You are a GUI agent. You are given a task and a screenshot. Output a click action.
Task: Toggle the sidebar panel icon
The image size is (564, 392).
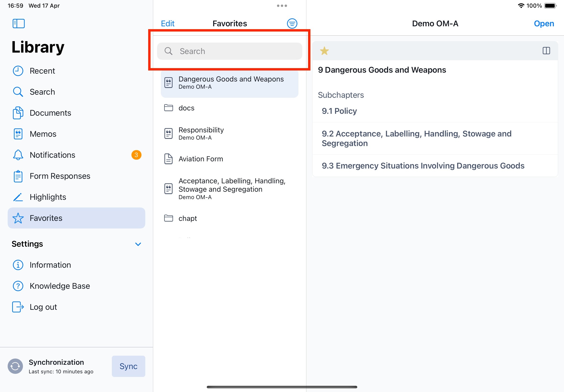coord(18,24)
